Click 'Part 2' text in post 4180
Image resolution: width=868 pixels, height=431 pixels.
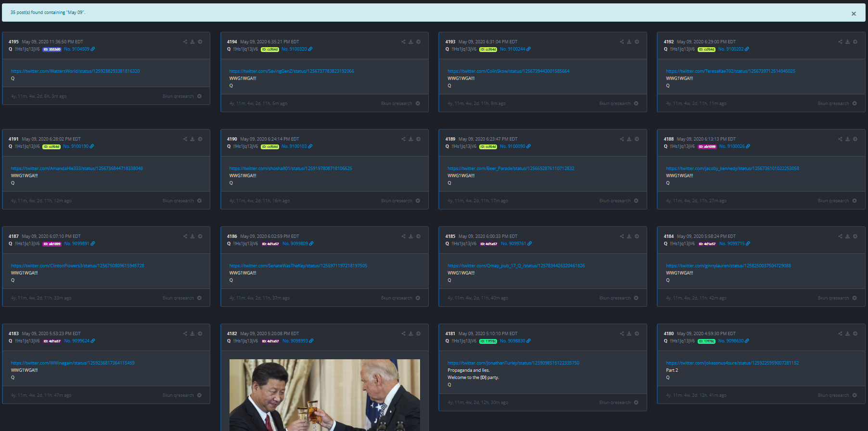(672, 370)
